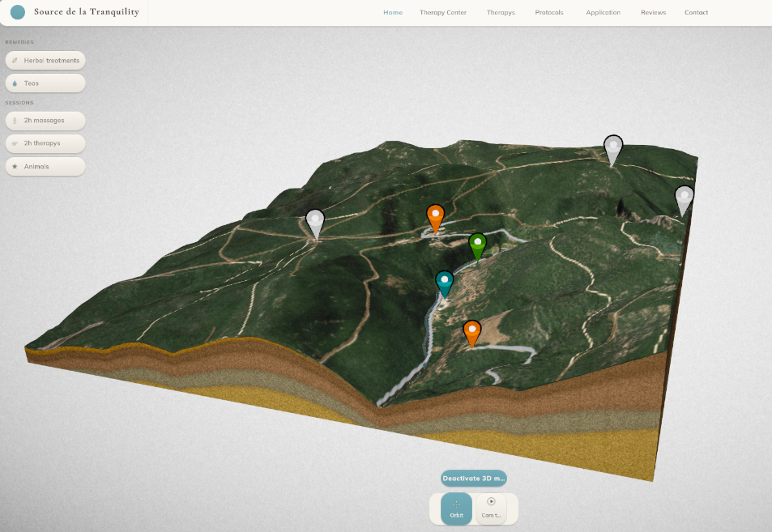Click the round teal site logo
This screenshot has width=772, height=532.
coord(18,12)
